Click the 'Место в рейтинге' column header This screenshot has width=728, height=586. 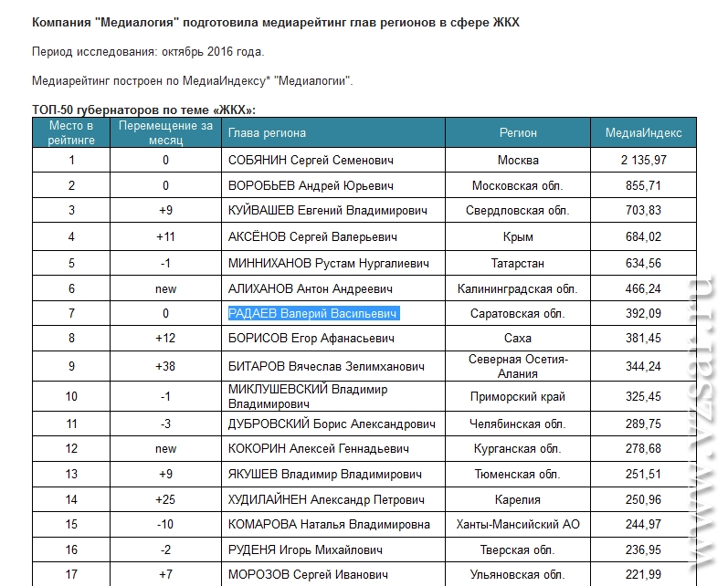click(71, 132)
